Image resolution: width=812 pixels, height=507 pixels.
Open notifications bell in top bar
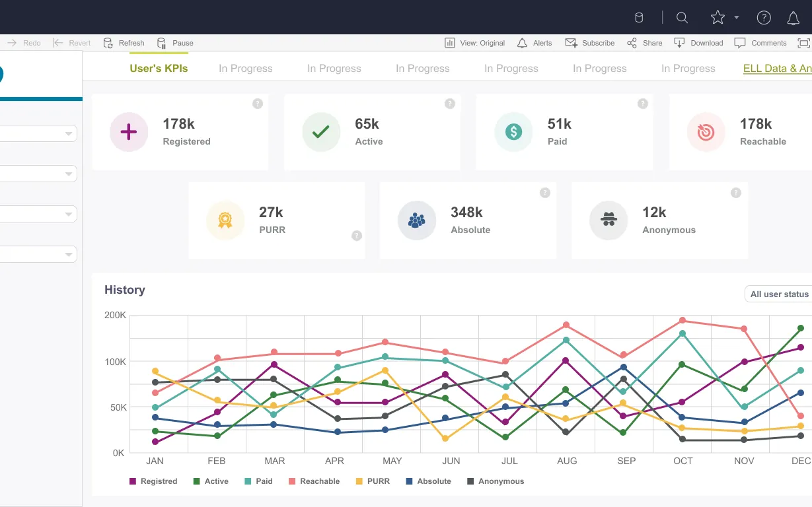794,18
